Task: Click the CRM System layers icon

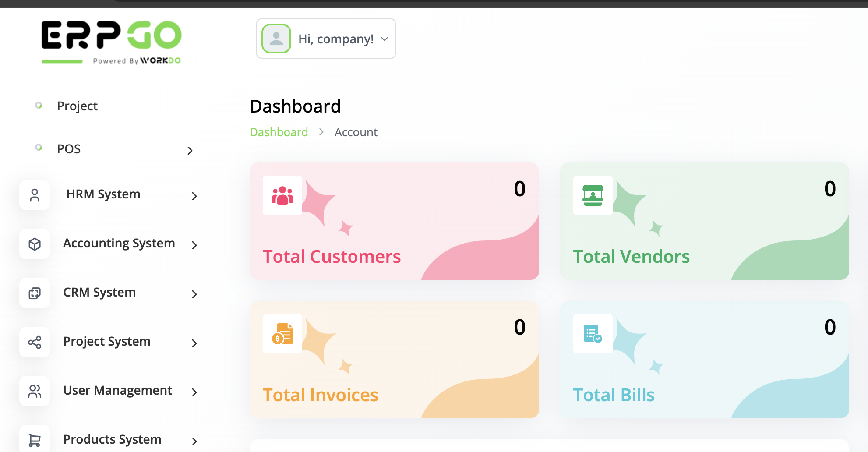Action: tap(35, 293)
